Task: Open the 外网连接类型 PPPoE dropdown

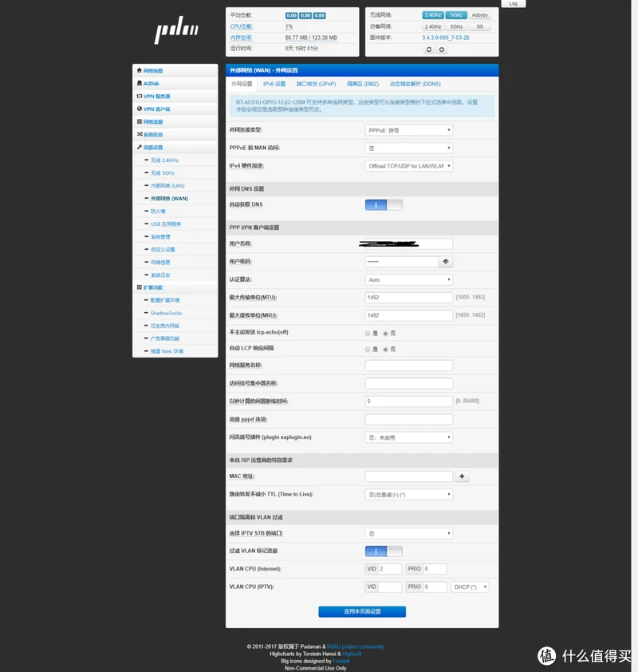Action: [408, 130]
